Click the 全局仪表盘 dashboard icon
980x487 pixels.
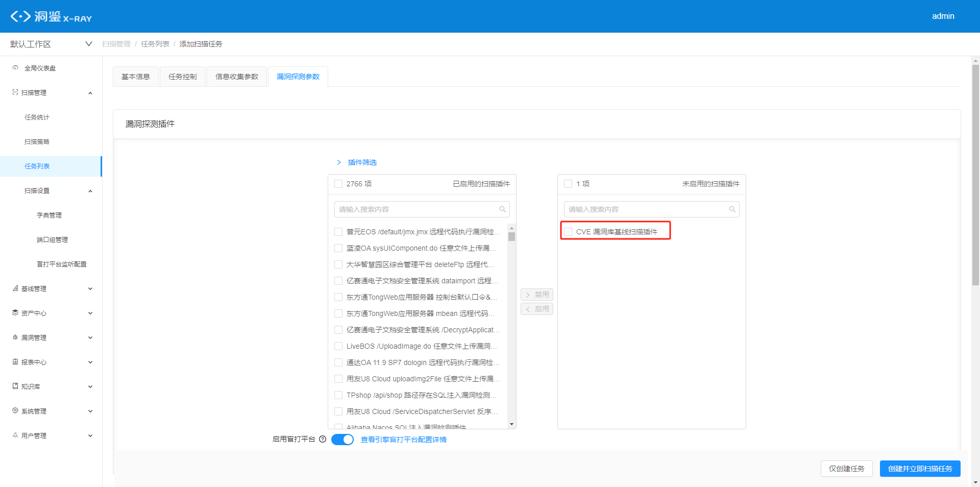[x=15, y=68]
